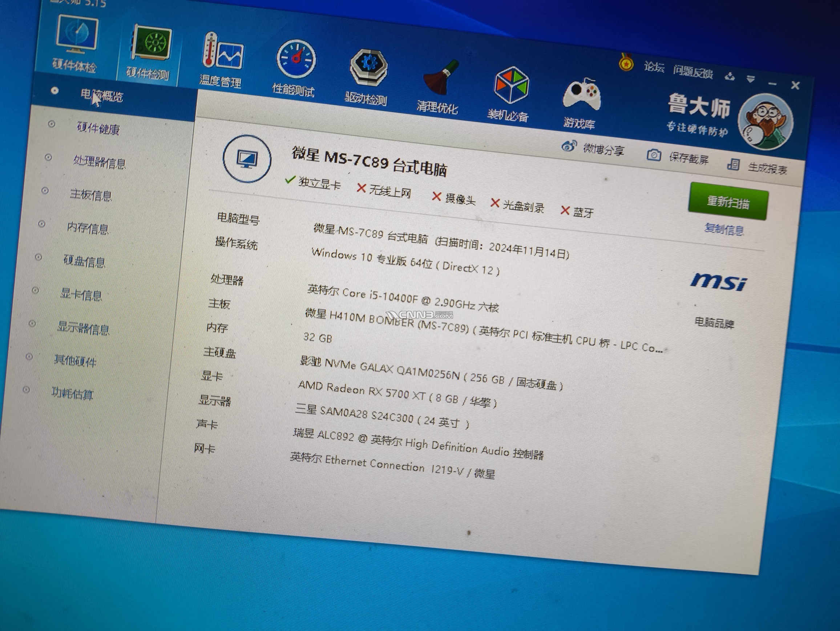Click the 瑞昱 ALC892 sound card value

pos(419,444)
